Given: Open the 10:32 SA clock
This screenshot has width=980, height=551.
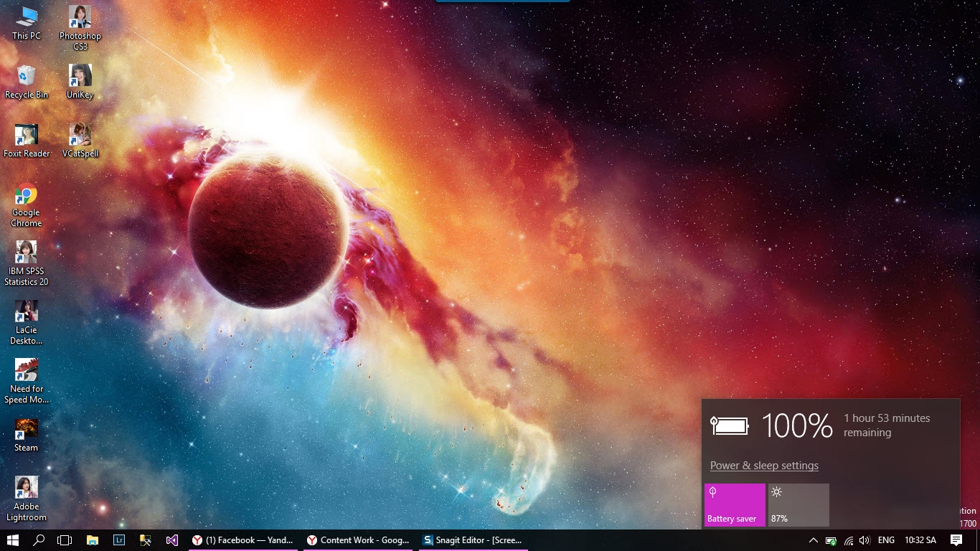Looking at the screenshot, I should click(x=920, y=540).
